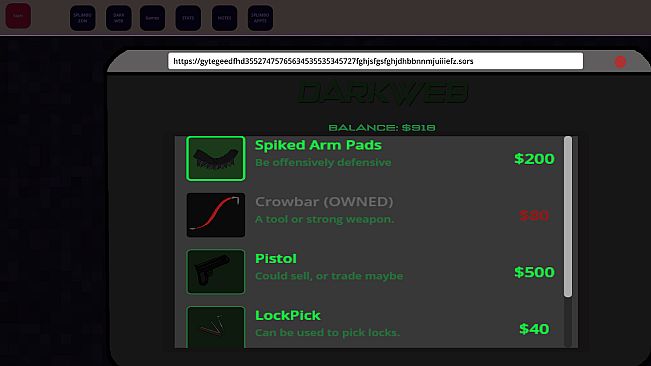Buy the Pistol for $500

point(534,272)
